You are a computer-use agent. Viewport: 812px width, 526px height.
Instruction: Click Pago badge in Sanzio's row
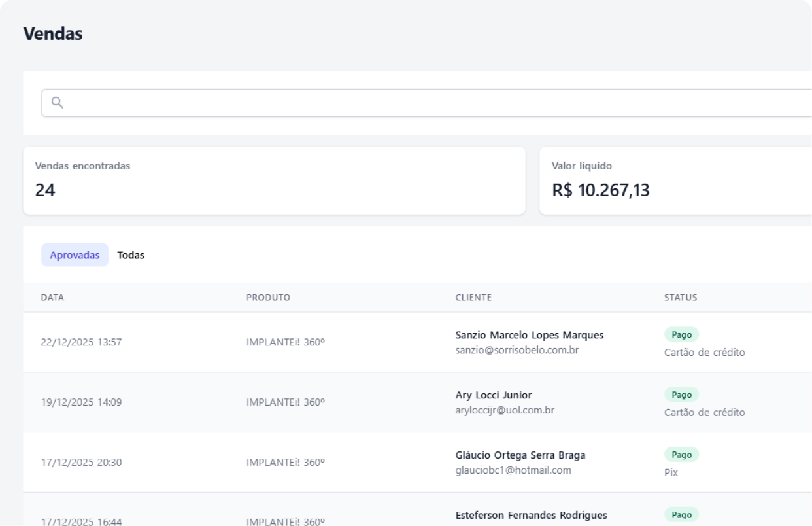tap(681, 334)
